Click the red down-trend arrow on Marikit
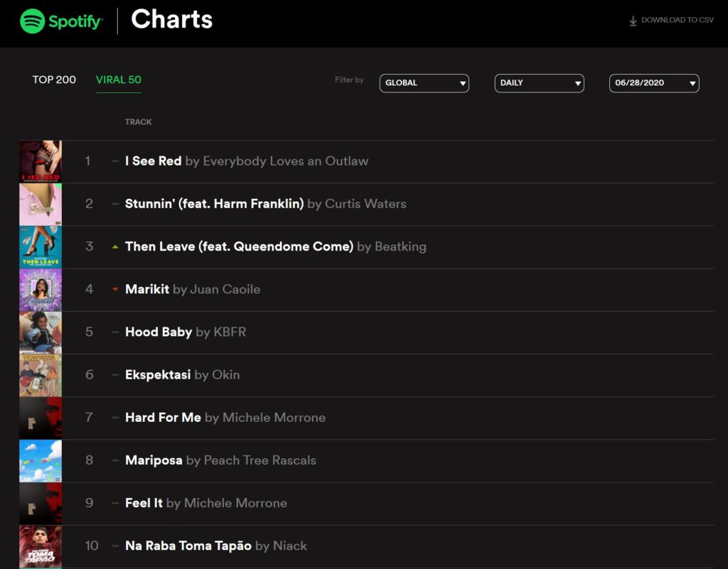This screenshot has height=569, width=728. click(x=115, y=289)
